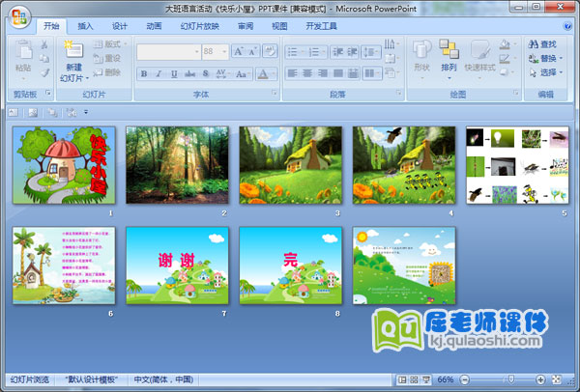Viewport: 580px width, 392px height.
Task: Open the Arrange menu icon
Action: (449, 50)
